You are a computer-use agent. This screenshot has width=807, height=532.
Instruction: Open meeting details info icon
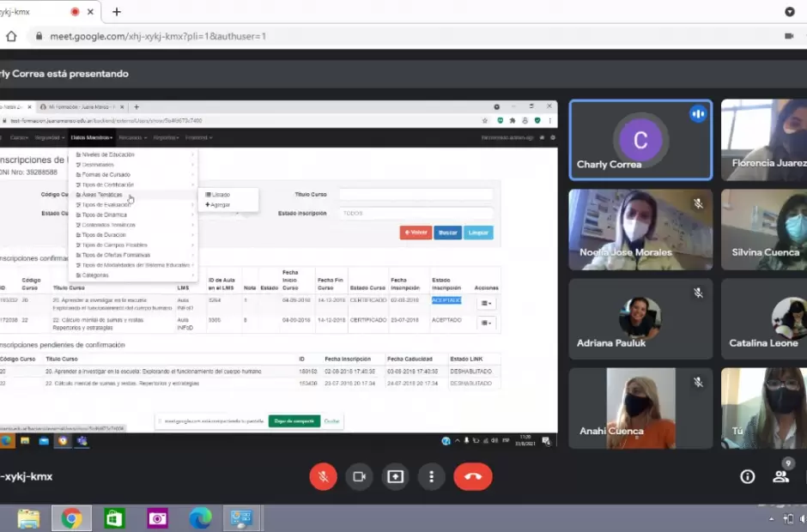pos(747,476)
